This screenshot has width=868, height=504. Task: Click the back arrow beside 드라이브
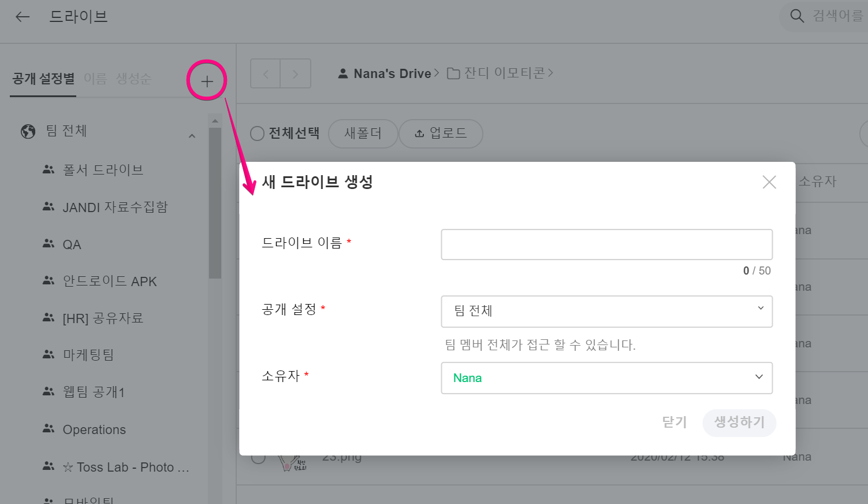pyautogui.click(x=23, y=17)
